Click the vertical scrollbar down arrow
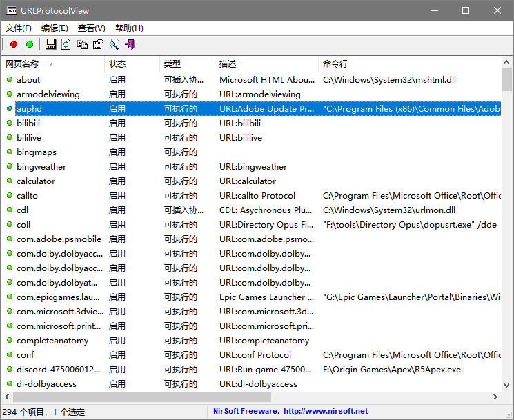This screenshot has height=420, width=514. [x=507, y=385]
